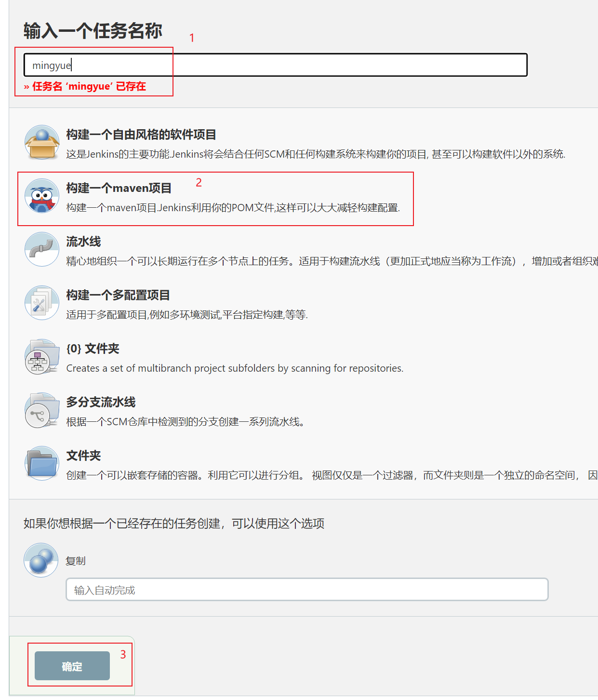Select 构建一个自由风格的软件项目 title
This screenshot has width=598, height=700.
point(141,135)
